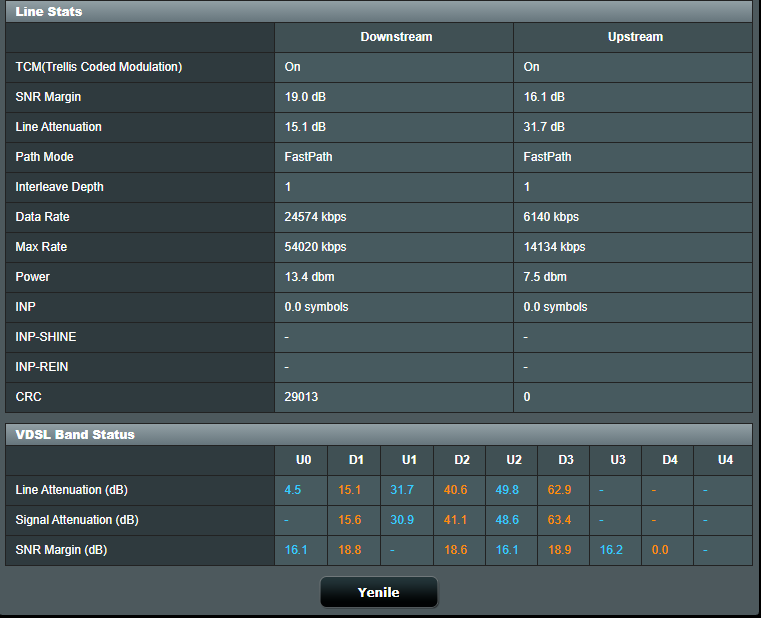Click the downstream Data Rate 24574 kbps
This screenshot has height=618, width=761.
[x=316, y=217]
